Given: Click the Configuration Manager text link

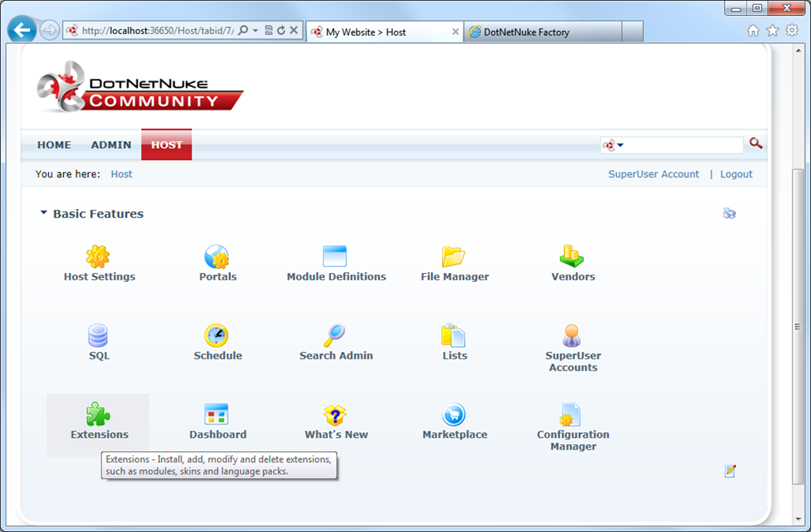Looking at the screenshot, I should pyautogui.click(x=573, y=440).
